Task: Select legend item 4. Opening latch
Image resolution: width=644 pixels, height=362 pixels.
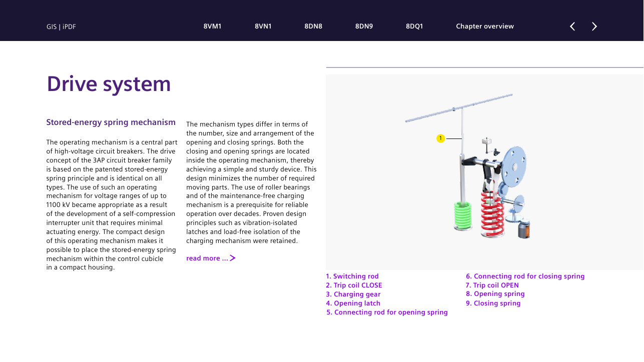Action: coord(353,303)
